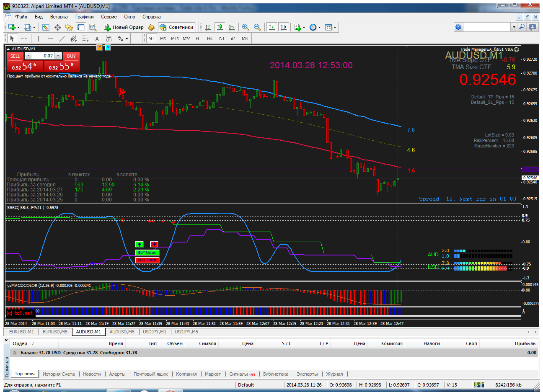Image resolution: width=543 pixels, height=392 pixels.
Task: Expand the arrows objects dropdown
Action: point(127,39)
